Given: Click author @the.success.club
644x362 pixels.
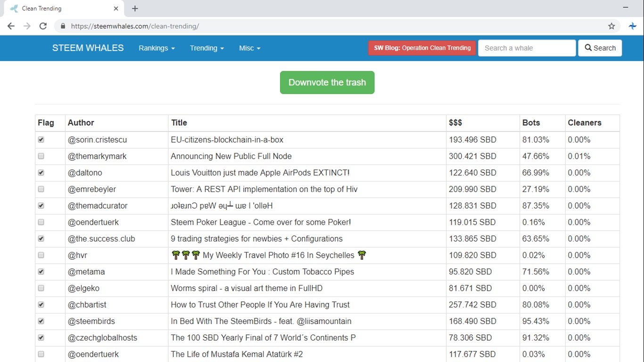Looking at the screenshot, I should point(101,239).
